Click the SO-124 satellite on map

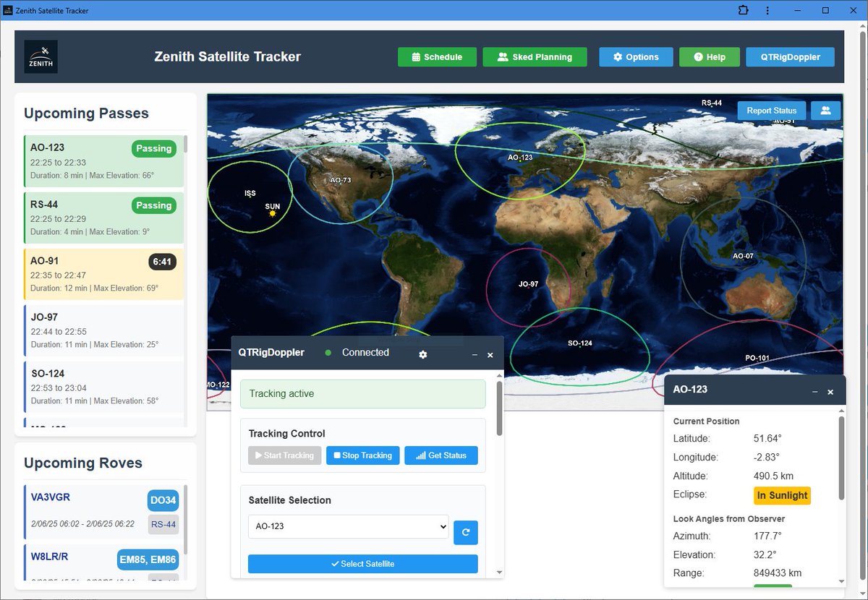(580, 343)
